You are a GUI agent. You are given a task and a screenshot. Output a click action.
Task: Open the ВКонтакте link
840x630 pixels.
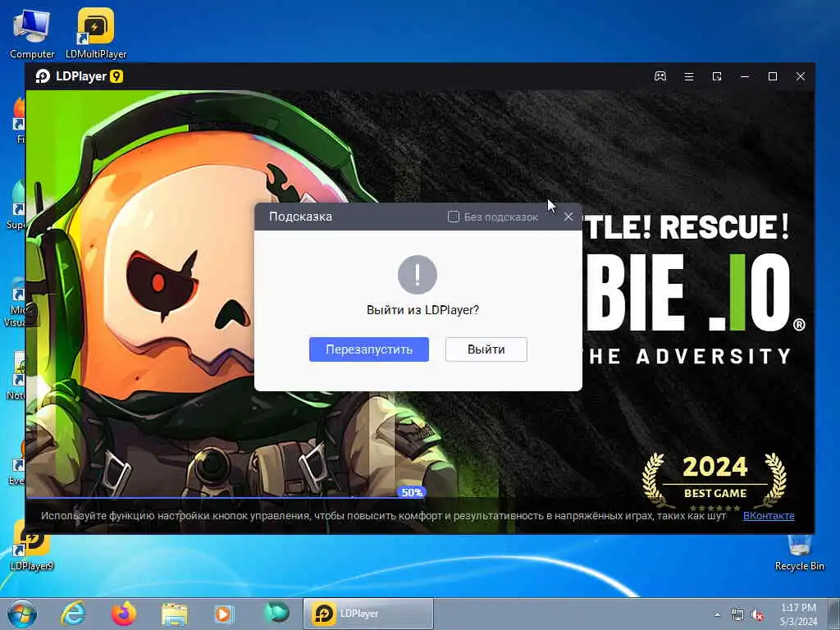tap(768, 516)
